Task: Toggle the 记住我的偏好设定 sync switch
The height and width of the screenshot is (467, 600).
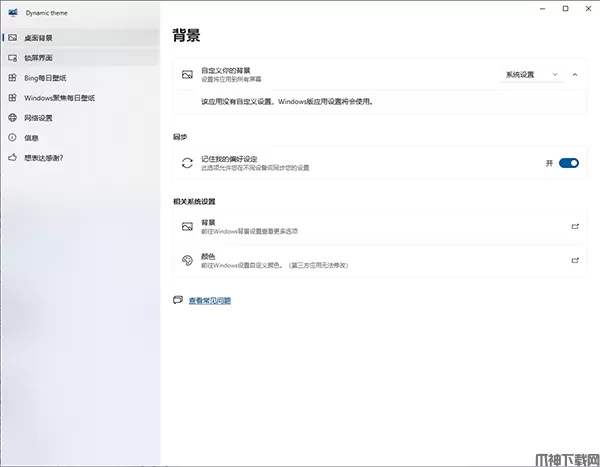Action: tap(569, 163)
